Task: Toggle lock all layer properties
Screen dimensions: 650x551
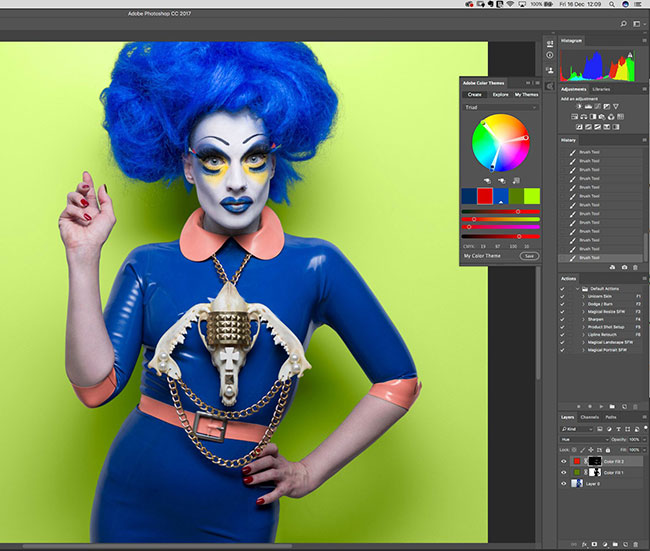Action: pos(608,450)
